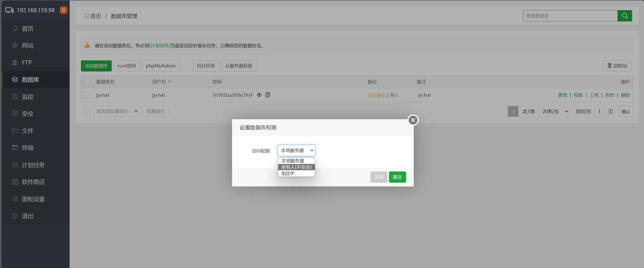The width and height of the screenshot is (644, 268).
Task: Select 所有人(不安全) option in dropdown list
Action: tap(296, 167)
